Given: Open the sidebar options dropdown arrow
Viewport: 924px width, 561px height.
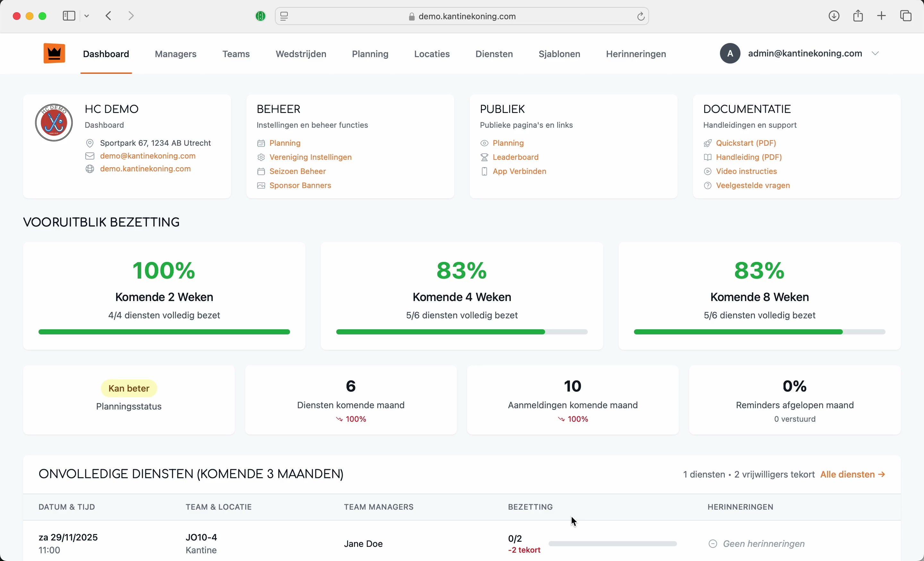Looking at the screenshot, I should (87, 16).
